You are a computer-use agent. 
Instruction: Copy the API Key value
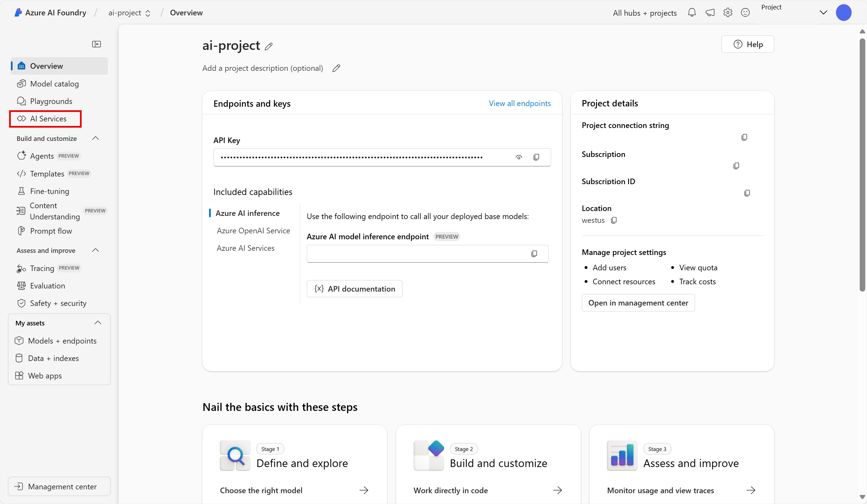pyautogui.click(x=536, y=157)
